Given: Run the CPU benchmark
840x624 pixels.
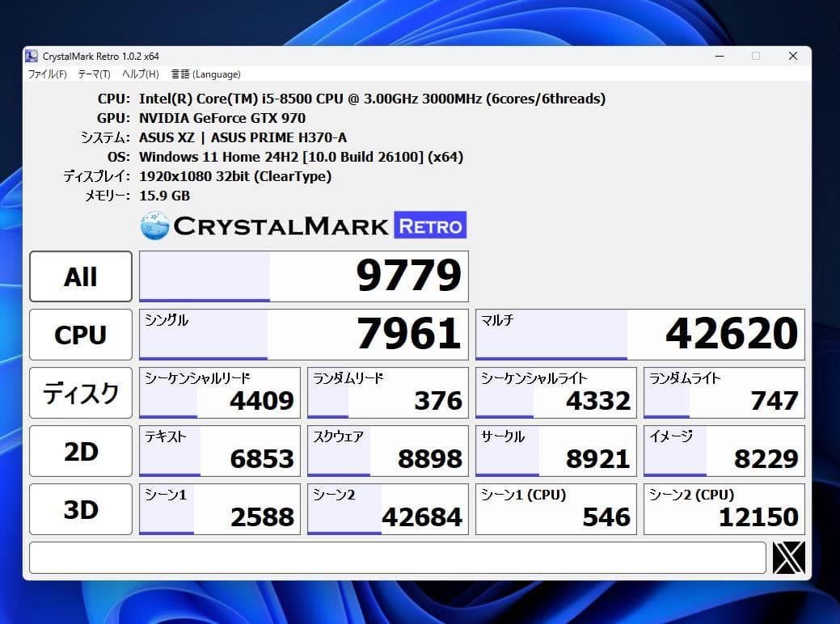Looking at the screenshot, I should (80, 334).
